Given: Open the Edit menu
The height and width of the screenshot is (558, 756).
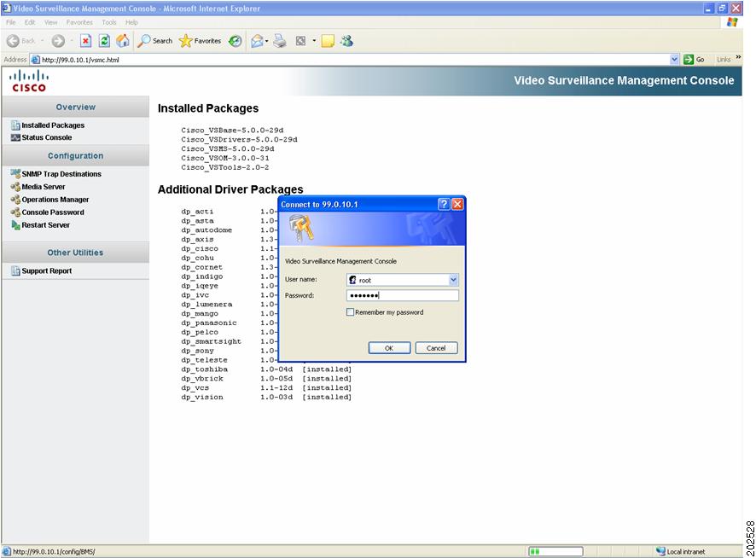Looking at the screenshot, I should [x=30, y=22].
